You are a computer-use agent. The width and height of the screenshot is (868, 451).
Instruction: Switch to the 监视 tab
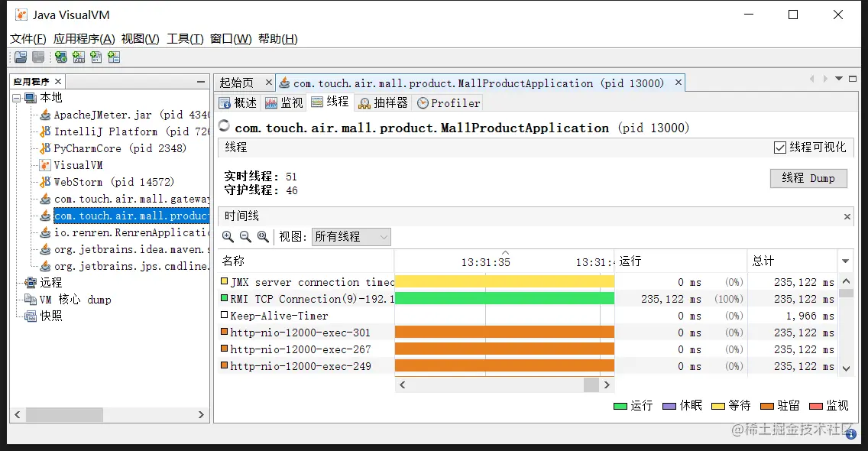284,103
